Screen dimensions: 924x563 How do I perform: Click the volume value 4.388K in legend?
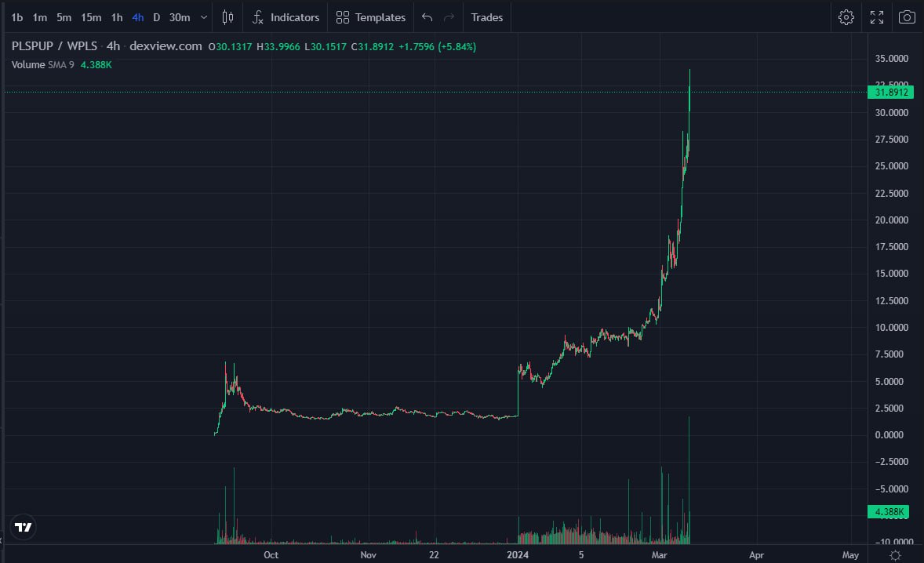96,65
